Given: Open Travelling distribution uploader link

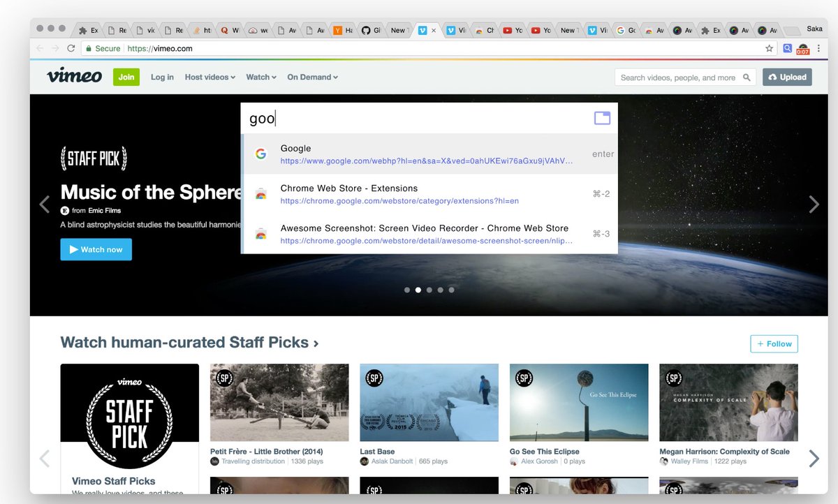Looking at the screenshot, I should coord(253,461).
